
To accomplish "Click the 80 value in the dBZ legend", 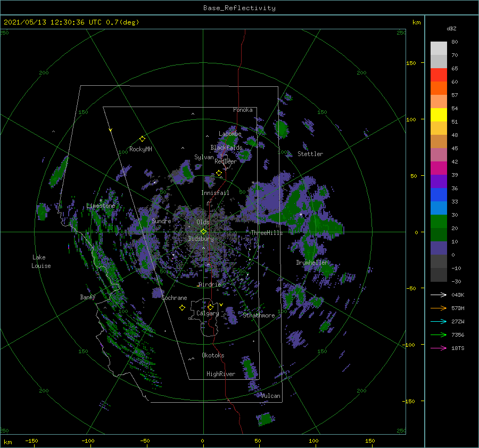I will [455, 42].
